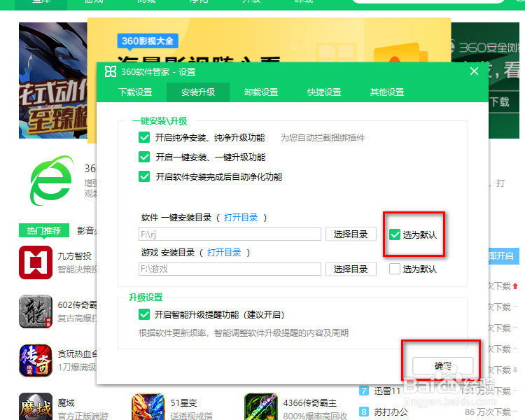
Task: Click 苏打办公 in the ranking list
Action: click(x=391, y=412)
